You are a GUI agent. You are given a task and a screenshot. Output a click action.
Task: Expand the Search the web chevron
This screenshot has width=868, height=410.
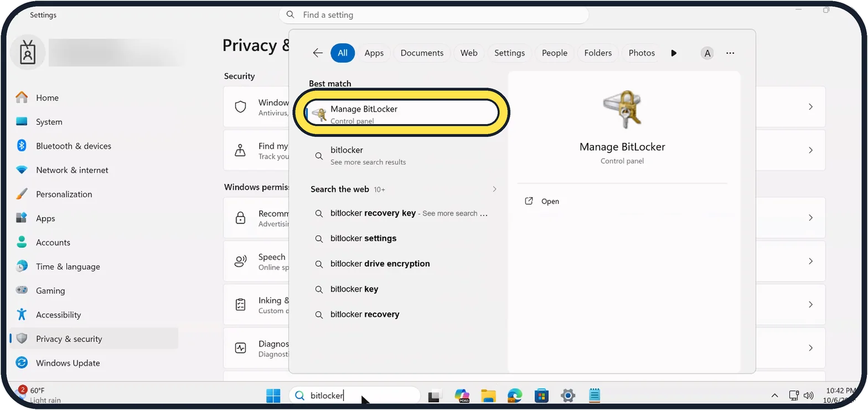[494, 189]
